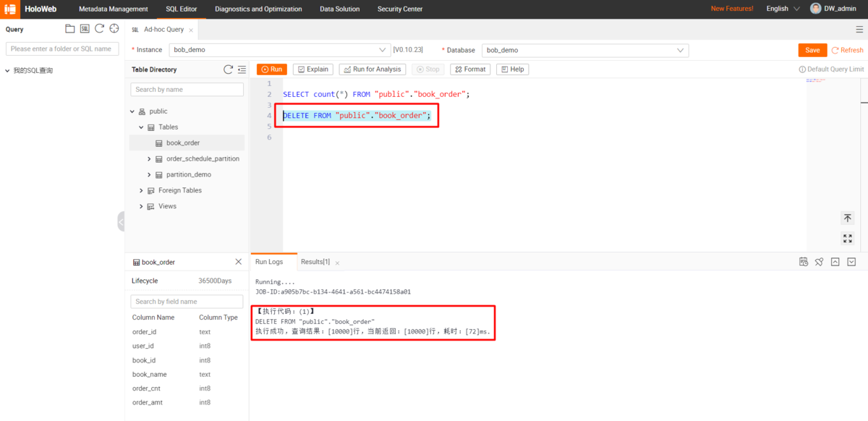Open the tab list hamburger menu
The width and height of the screenshot is (868, 421).
tap(859, 30)
